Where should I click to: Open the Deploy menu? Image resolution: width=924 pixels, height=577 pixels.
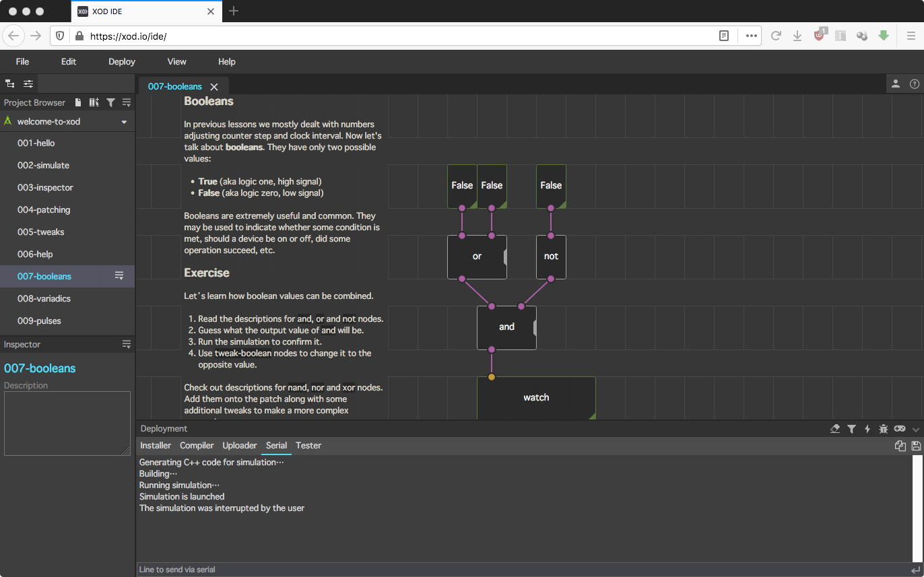coord(122,61)
